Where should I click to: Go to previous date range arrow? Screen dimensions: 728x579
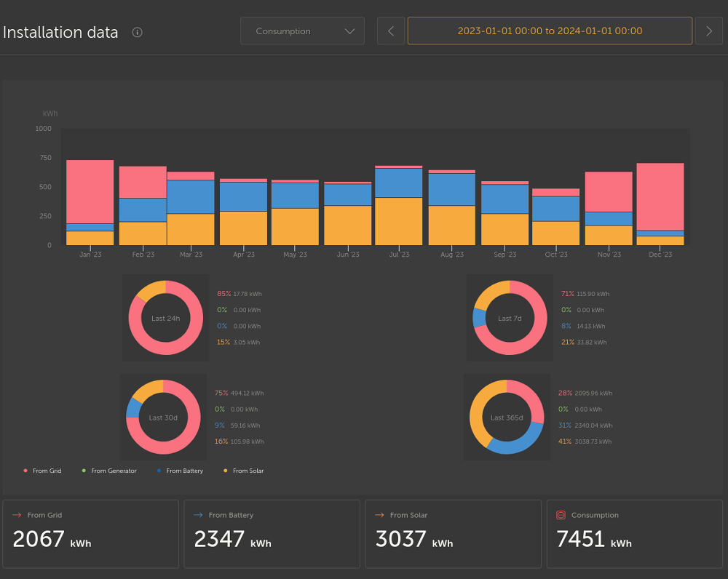point(391,31)
